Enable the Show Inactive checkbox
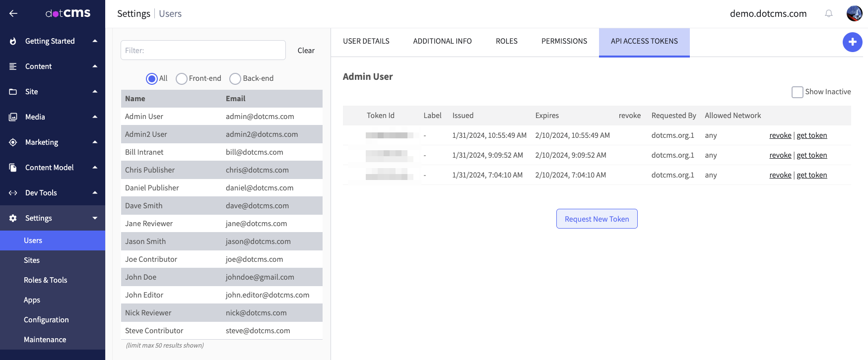This screenshot has height=360, width=868. click(797, 92)
